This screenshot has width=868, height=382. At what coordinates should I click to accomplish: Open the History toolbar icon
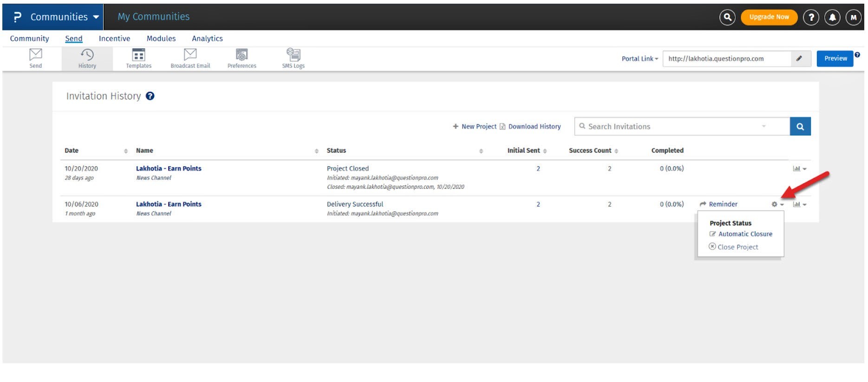tap(87, 58)
